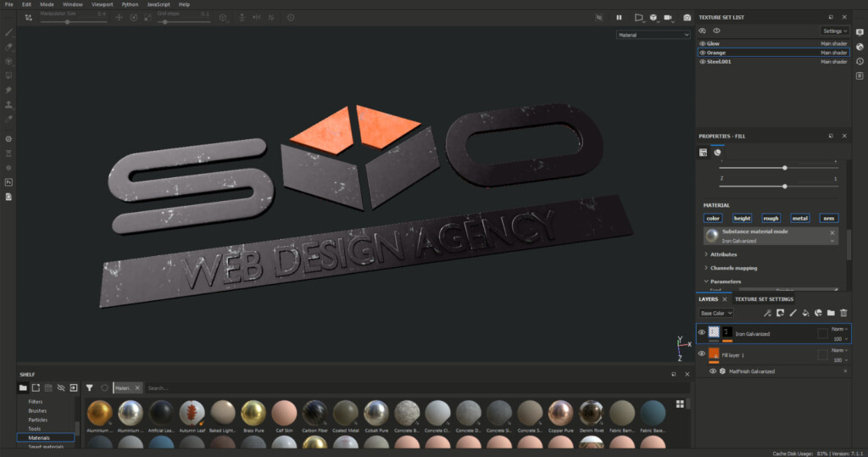Hide Fill layer 1
This screenshot has height=457, width=868.
point(701,354)
